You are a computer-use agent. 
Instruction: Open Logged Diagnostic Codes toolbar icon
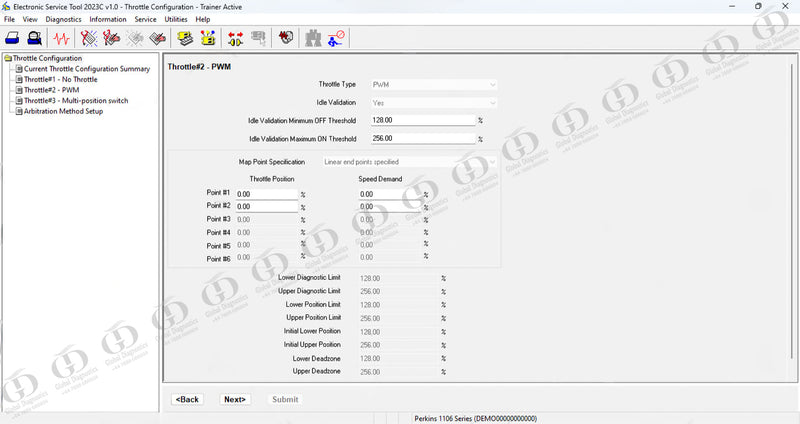[x=111, y=38]
